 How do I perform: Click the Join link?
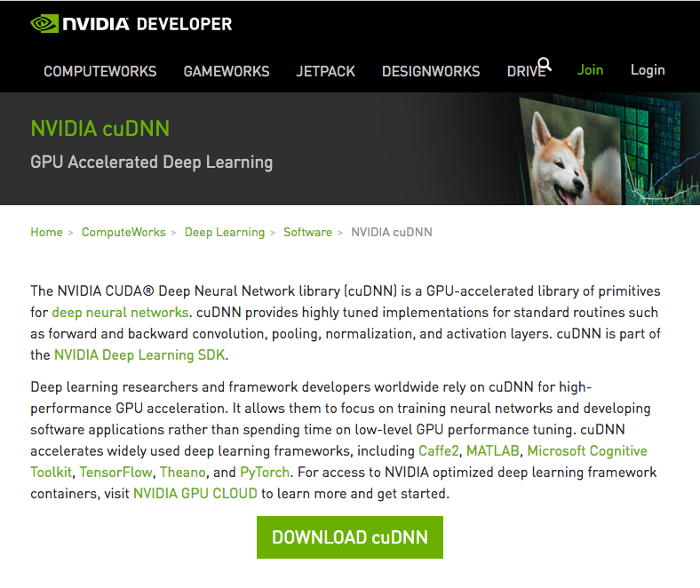(x=590, y=69)
